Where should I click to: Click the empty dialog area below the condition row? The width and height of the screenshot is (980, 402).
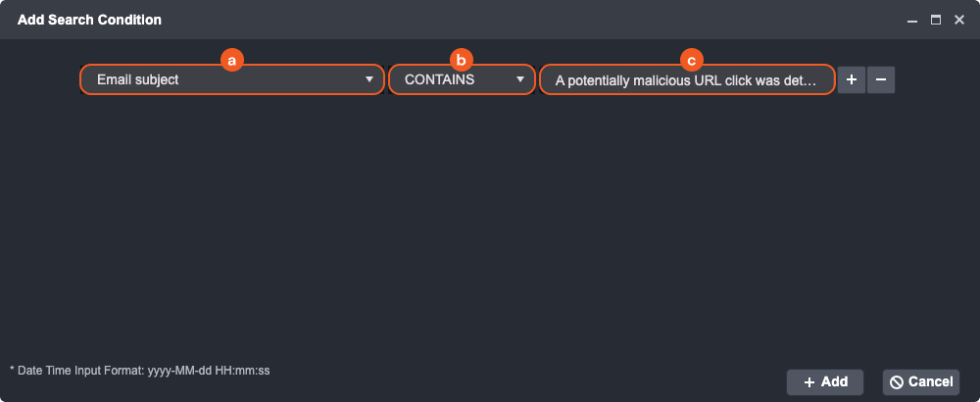point(490,226)
